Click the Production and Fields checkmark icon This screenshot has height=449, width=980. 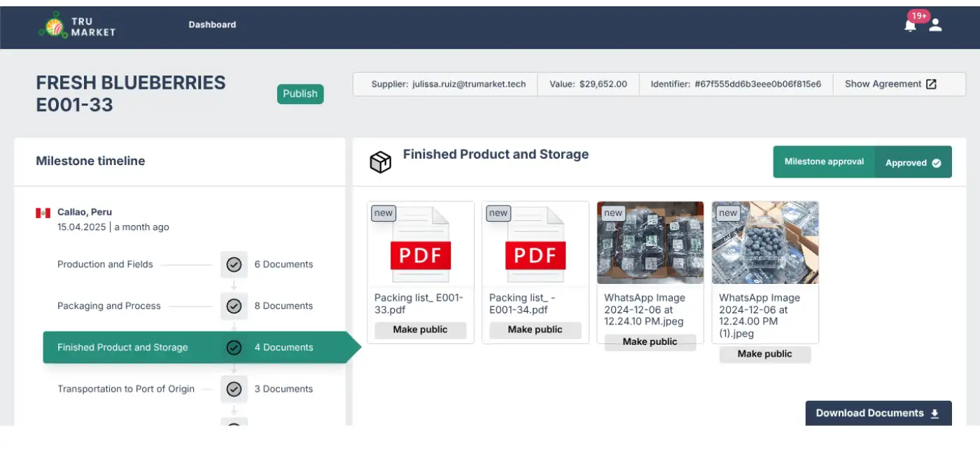click(234, 264)
